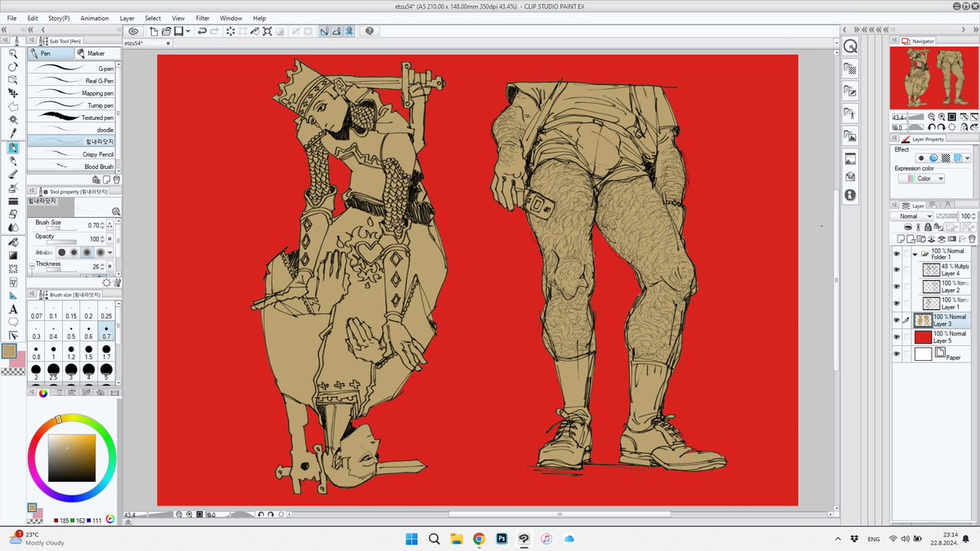Hide Layer 3 with eye icon

click(x=897, y=320)
